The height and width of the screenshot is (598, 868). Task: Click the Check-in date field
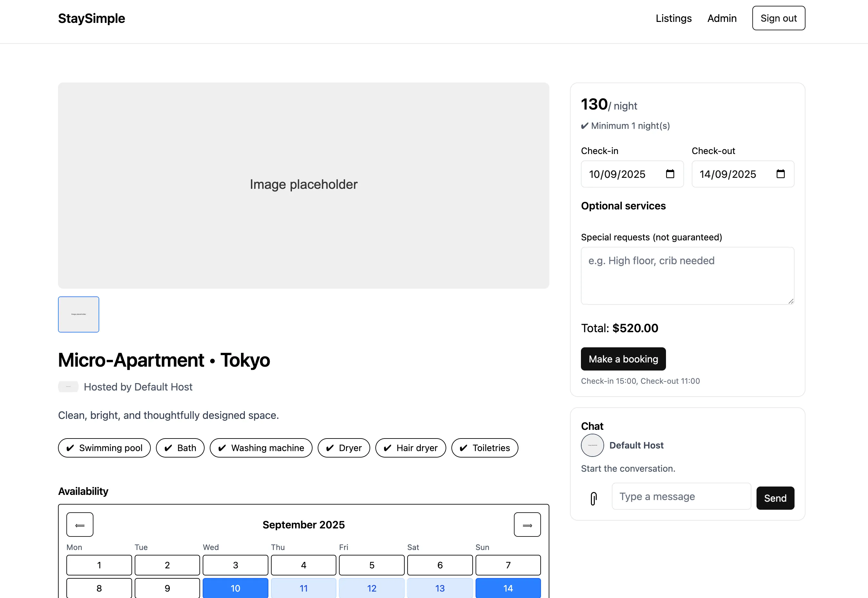(x=632, y=174)
